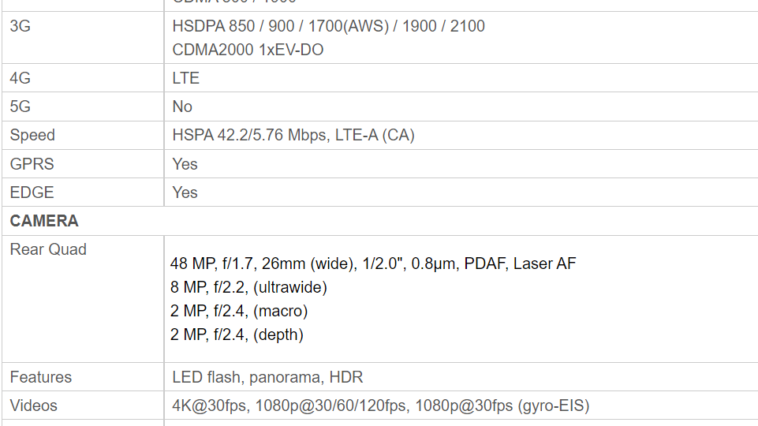
Task: Click the LED flash, panorama, HDR text
Action: coord(267,377)
